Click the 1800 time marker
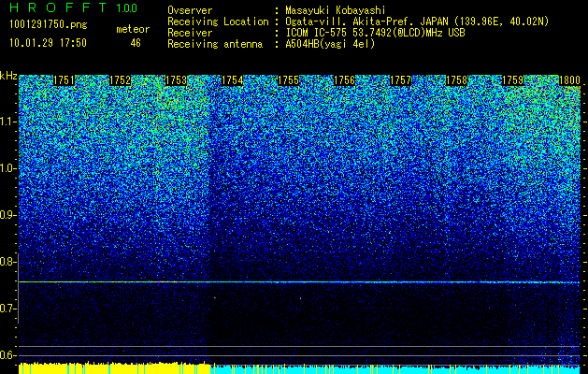 coord(569,80)
